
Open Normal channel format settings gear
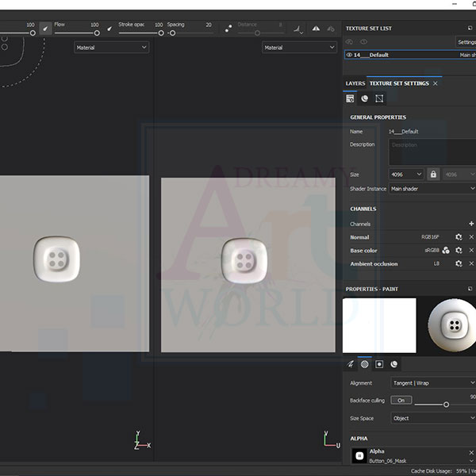click(459, 237)
